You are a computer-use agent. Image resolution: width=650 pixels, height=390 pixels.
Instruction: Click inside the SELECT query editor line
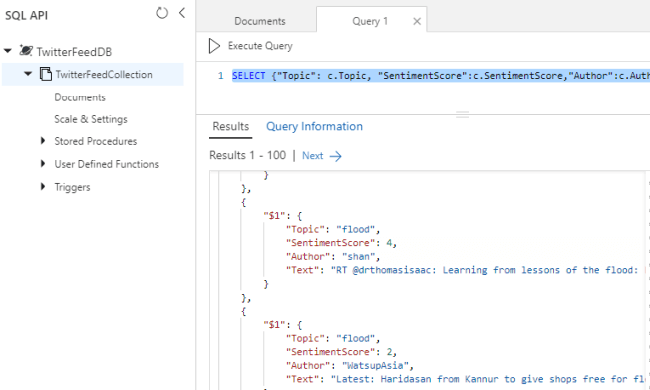pyautogui.click(x=440, y=75)
